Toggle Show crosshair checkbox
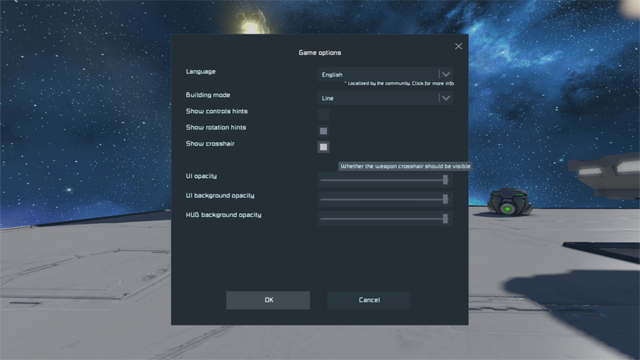Screen dimensions: 640x360 [x=323, y=147]
